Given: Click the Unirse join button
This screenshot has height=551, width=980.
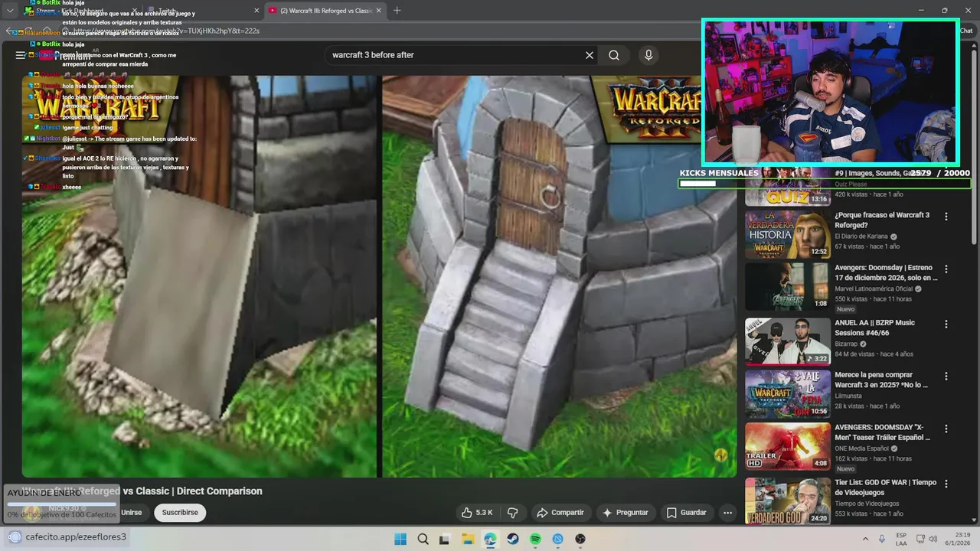Looking at the screenshot, I should click(131, 513).
